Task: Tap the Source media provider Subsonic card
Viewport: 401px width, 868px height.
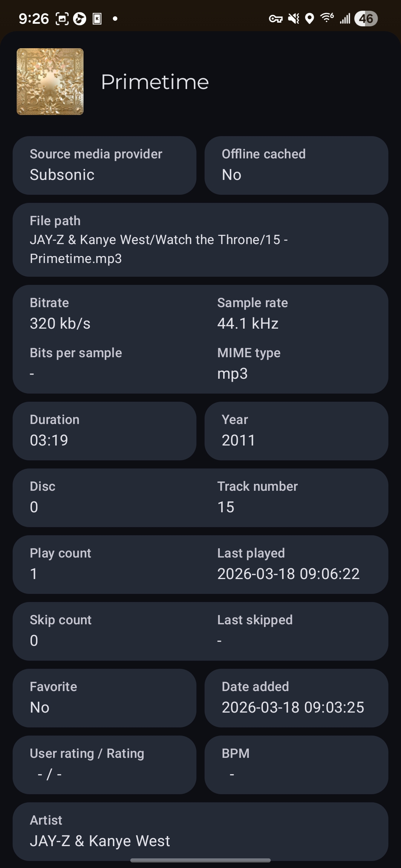Action: [x=104, y=165]
